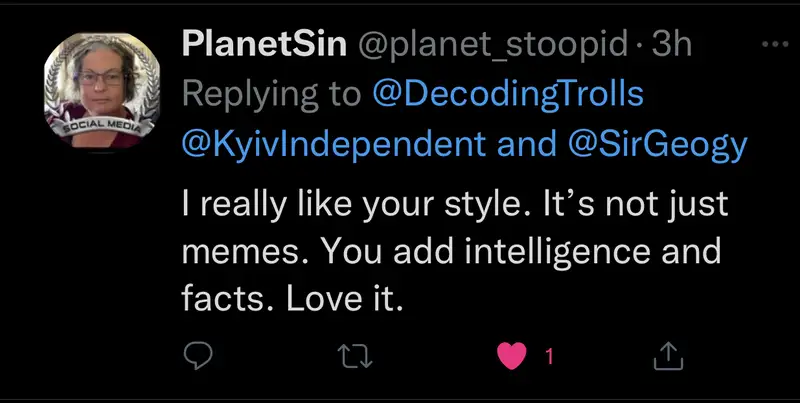Click the dot separator before the 3h timestamp

638,45
